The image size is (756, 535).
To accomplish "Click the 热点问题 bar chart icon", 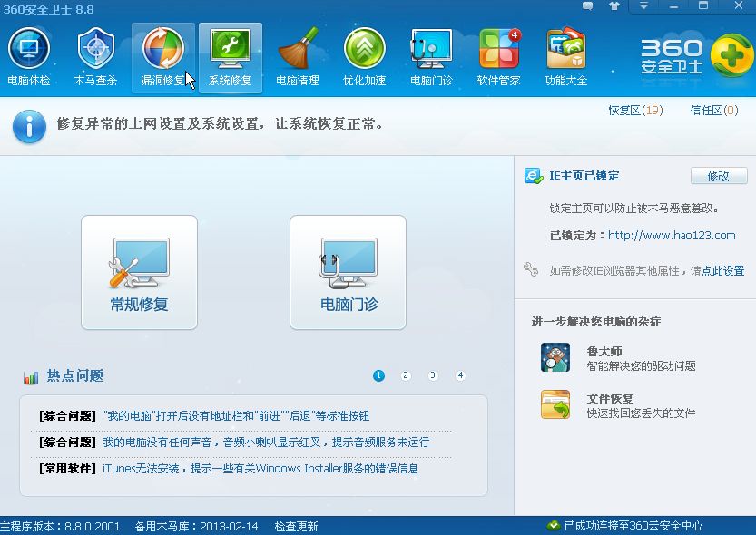I will pos(31,377).
